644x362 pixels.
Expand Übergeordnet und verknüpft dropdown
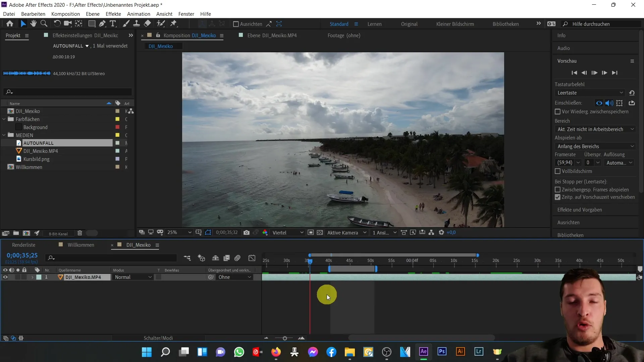click(250, 277)
